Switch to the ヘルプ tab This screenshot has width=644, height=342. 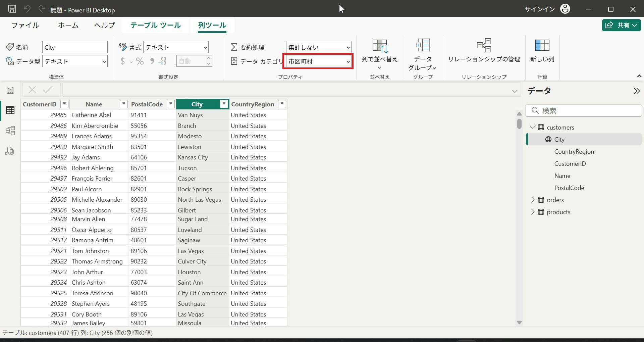[104, 25]
